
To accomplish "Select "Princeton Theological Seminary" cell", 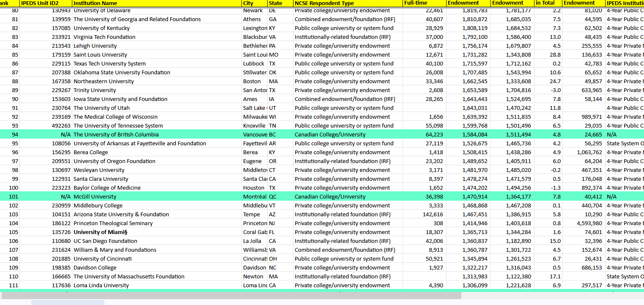I will 157,223.
